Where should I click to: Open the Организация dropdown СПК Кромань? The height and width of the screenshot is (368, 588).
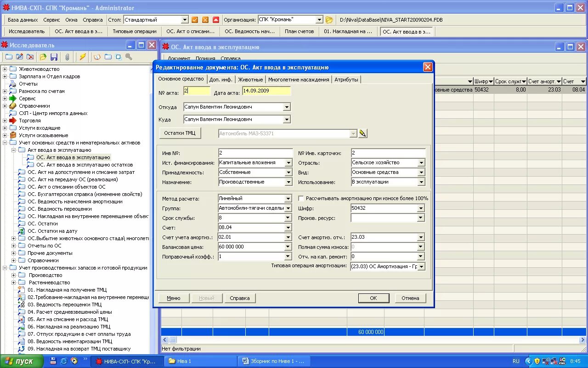319,20
